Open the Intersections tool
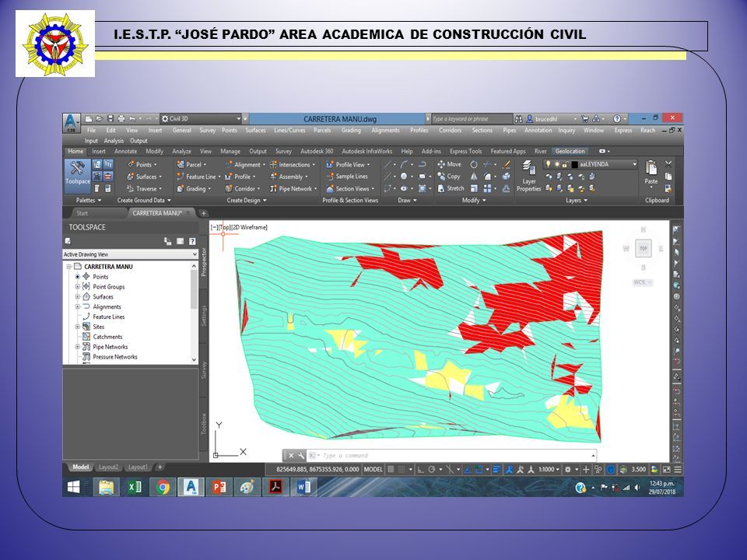Image resolution: width=747 pixels, height=560 pixels. [x=293, y=165]
